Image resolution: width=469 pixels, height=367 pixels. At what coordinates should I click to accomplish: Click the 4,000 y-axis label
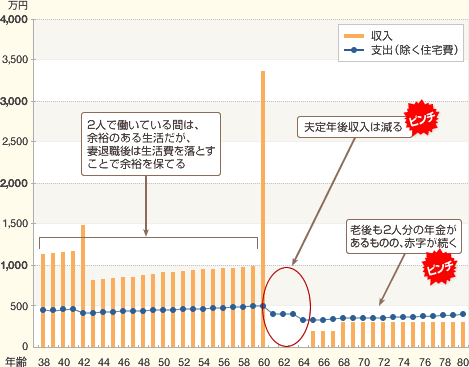click(14, 19)
